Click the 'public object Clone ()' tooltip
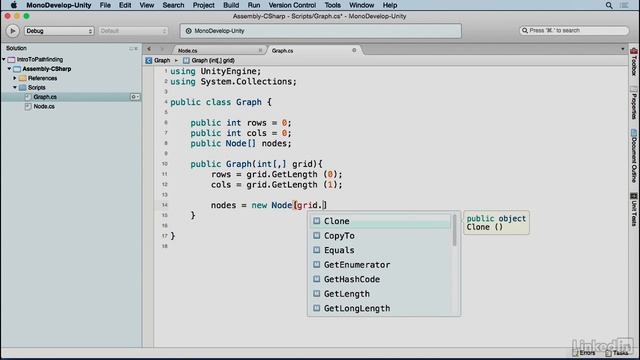The image size is (640, 360). 496,223
